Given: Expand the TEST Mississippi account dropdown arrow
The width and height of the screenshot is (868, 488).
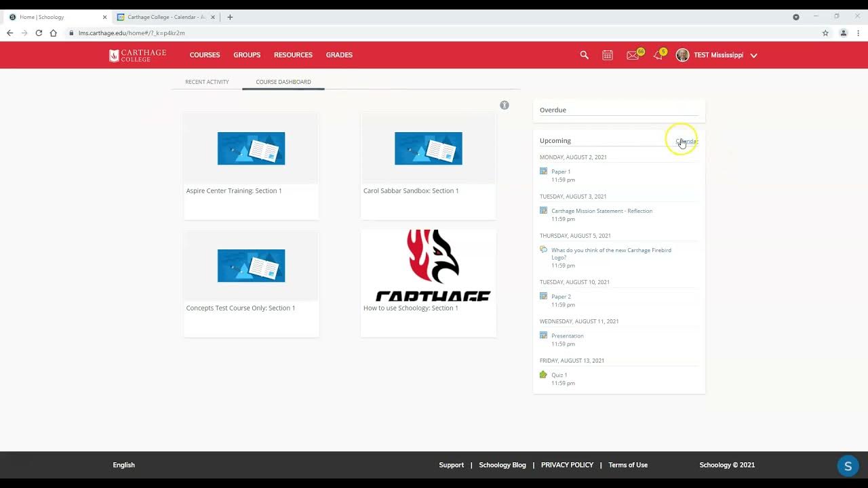Looking at the screenshot, I should (753, 56).
